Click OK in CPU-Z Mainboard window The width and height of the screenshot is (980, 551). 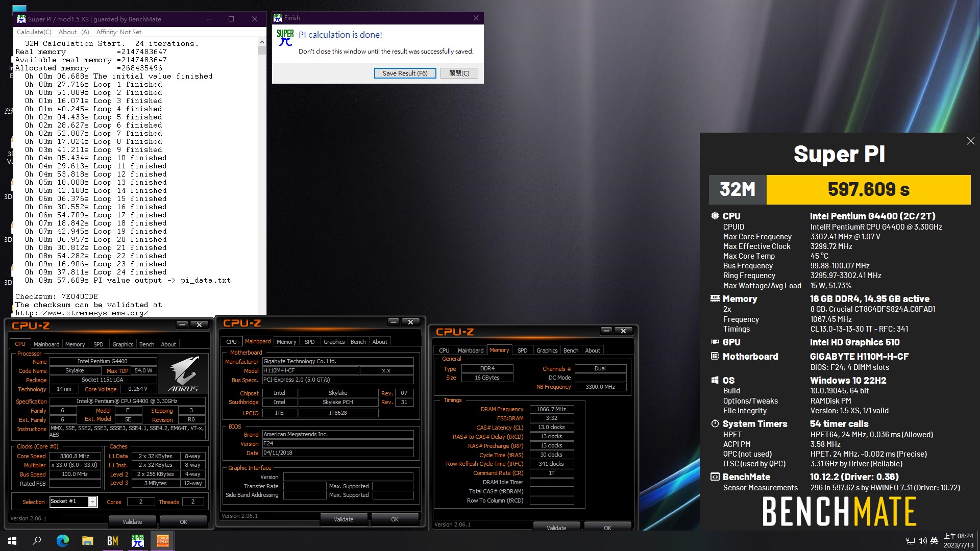point(395,519)
